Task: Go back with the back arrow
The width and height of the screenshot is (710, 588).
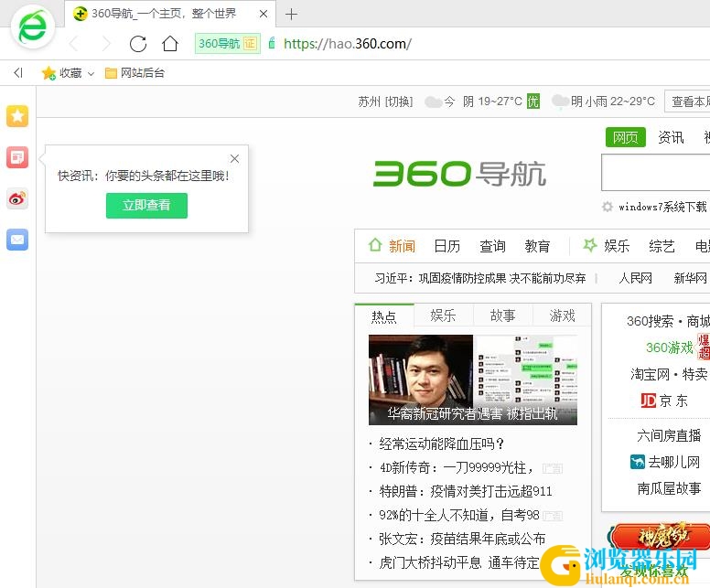Action: [x=74, y=44]
